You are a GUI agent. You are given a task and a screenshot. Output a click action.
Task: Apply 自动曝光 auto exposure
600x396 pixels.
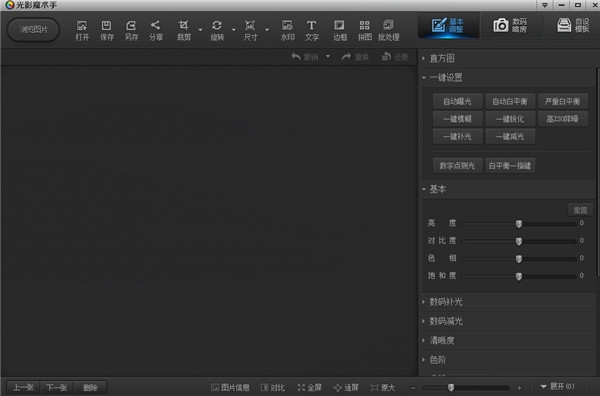(457, 101)
